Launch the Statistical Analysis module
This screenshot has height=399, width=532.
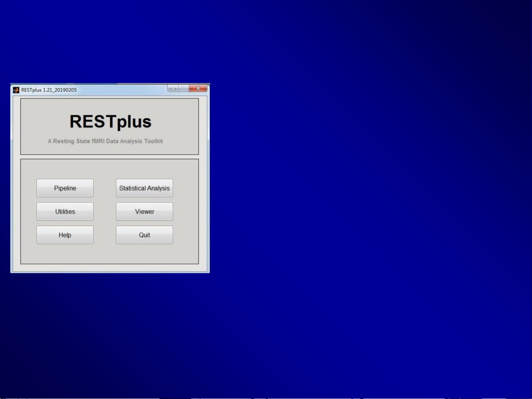point(144,188)
